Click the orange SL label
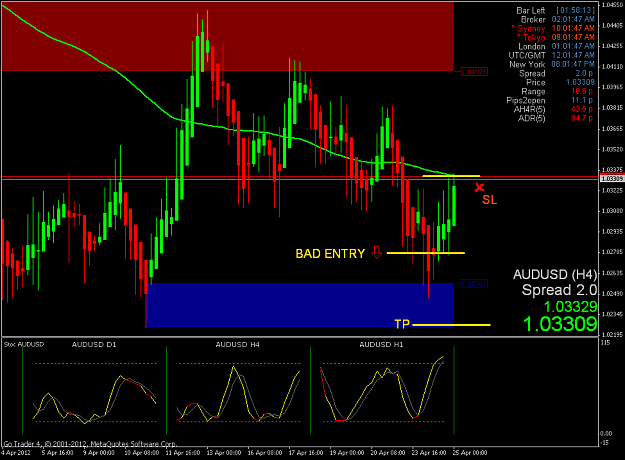This screenshot has height=460, width=625. (489, 200)
